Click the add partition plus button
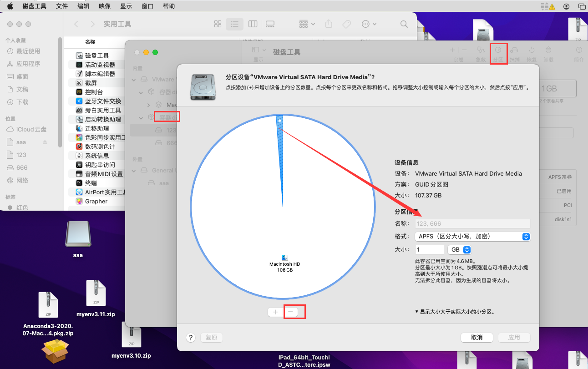 coord(275,312)
